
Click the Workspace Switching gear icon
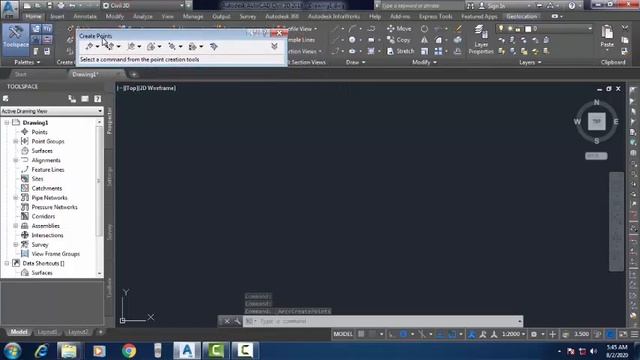pos(534,334)
